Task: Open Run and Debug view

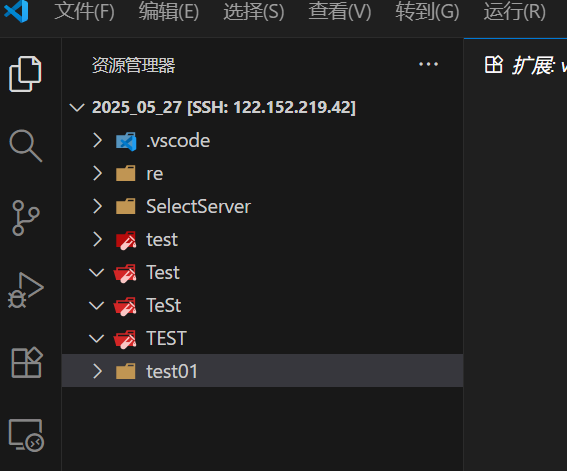Action: (25, 291)
